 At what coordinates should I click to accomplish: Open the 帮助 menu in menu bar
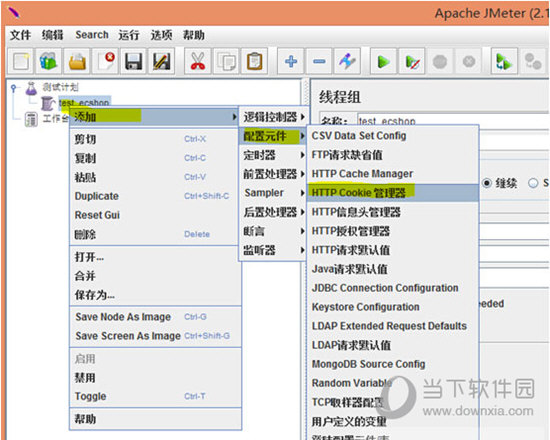pyautogui.click(x=194, y=35)
